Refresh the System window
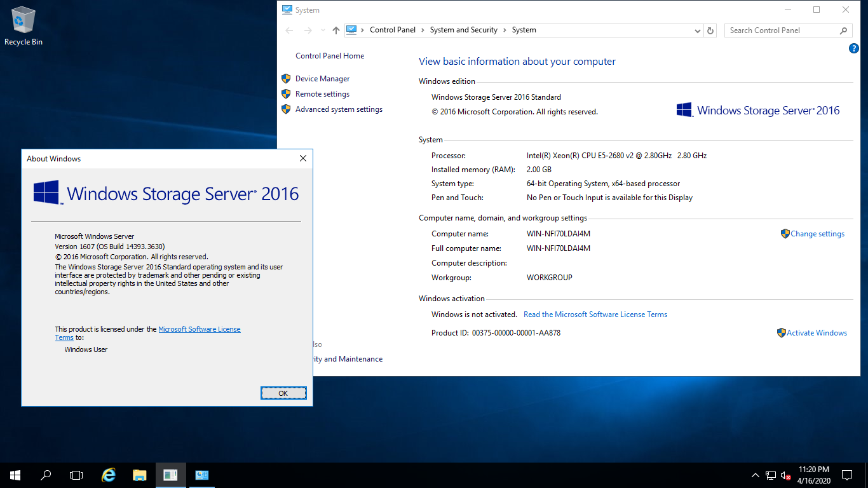Screen dimensions: 868x488 (711, 30)
